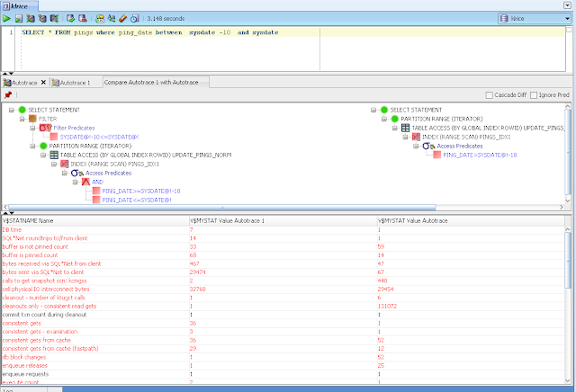Click the AND operator icon in left plan

(x=85, y=182)
